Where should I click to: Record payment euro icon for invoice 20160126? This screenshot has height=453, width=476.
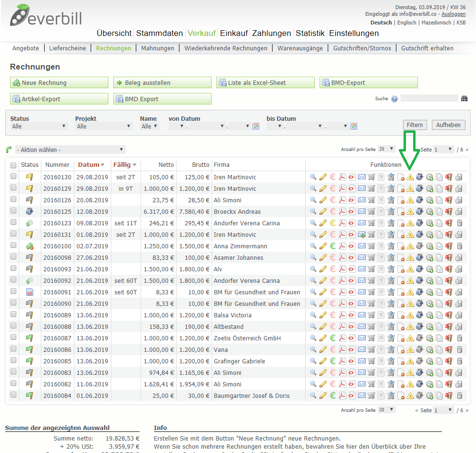[x=333, y=200]
